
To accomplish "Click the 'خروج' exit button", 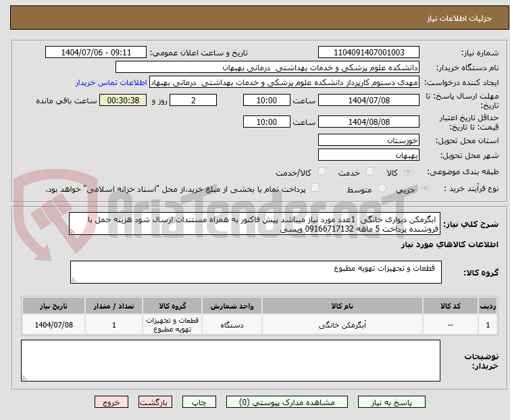I will pyautogui.click(x=111, y=402).
